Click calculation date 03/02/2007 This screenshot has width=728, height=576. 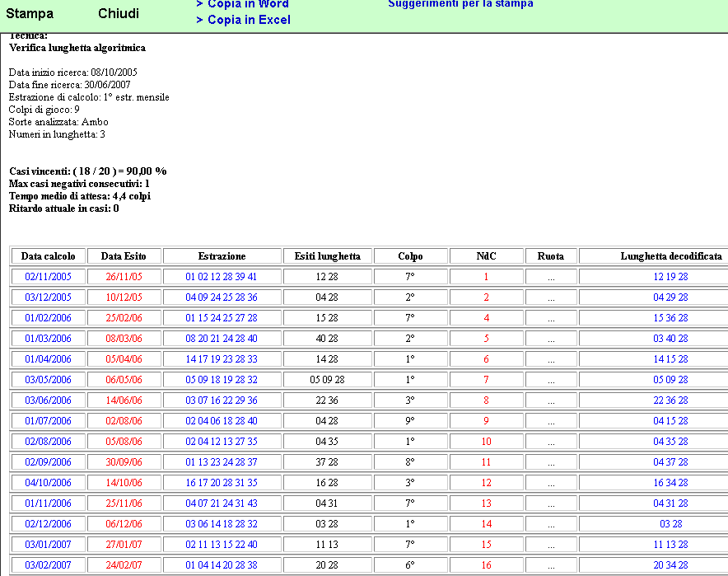click(49, 564)
